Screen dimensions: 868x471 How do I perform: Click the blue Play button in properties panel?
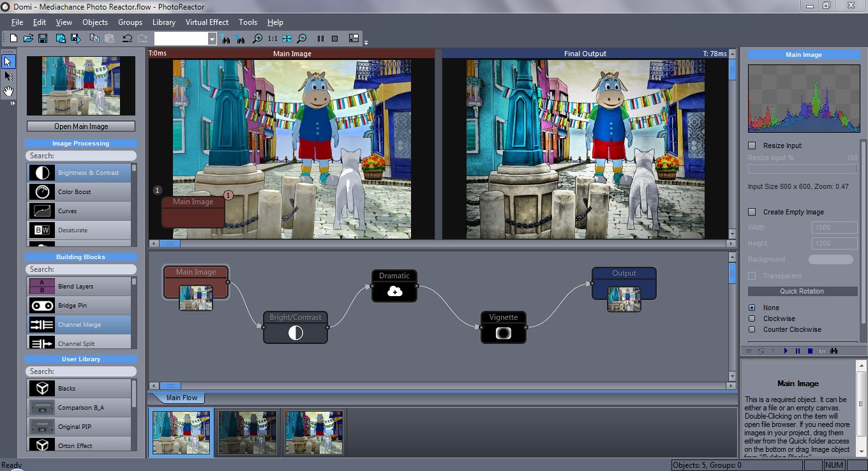pyautogui.click(x=786, y=351)
